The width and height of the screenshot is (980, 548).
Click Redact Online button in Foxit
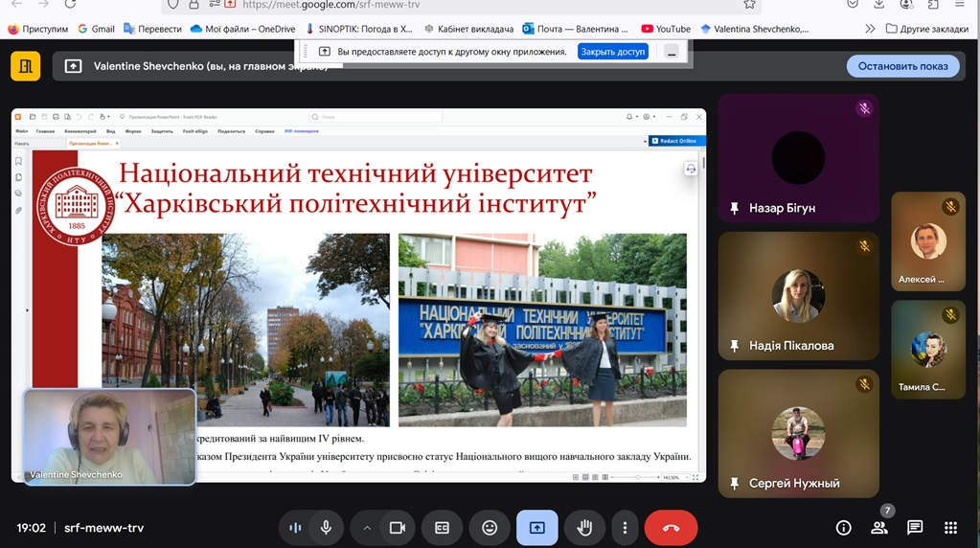pyautogui.click(x=677, y=141)
